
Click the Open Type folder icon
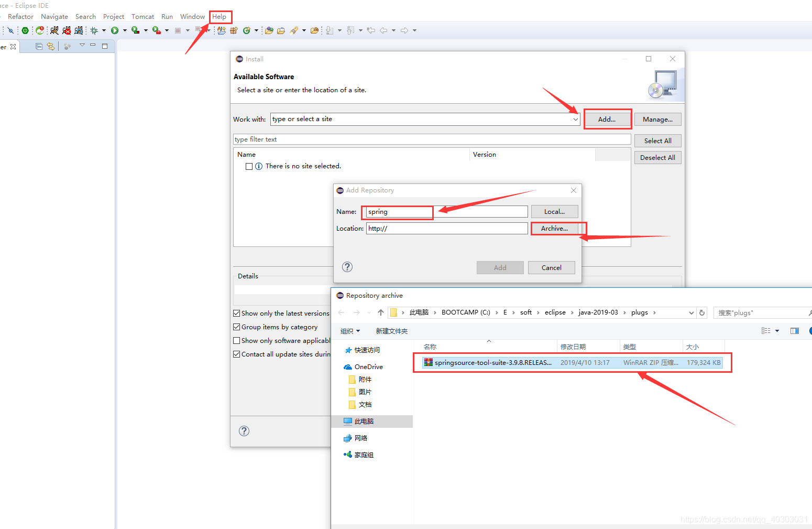point(269,30)
